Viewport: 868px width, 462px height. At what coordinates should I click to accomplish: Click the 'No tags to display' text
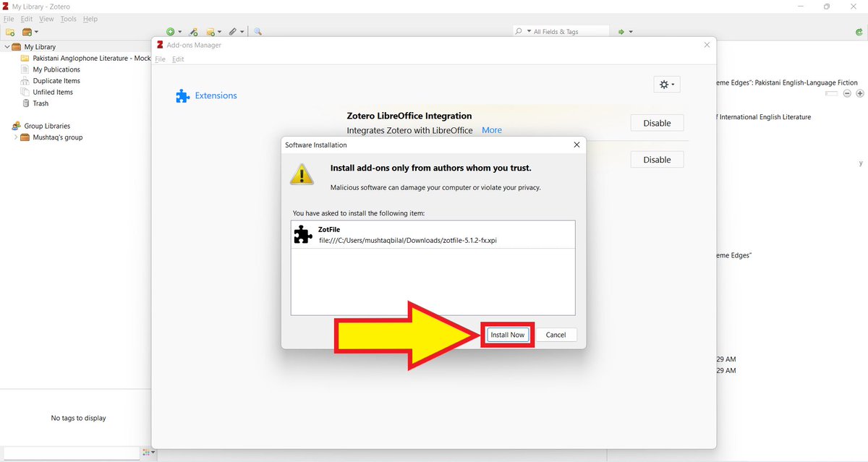(x=78, y=418)
